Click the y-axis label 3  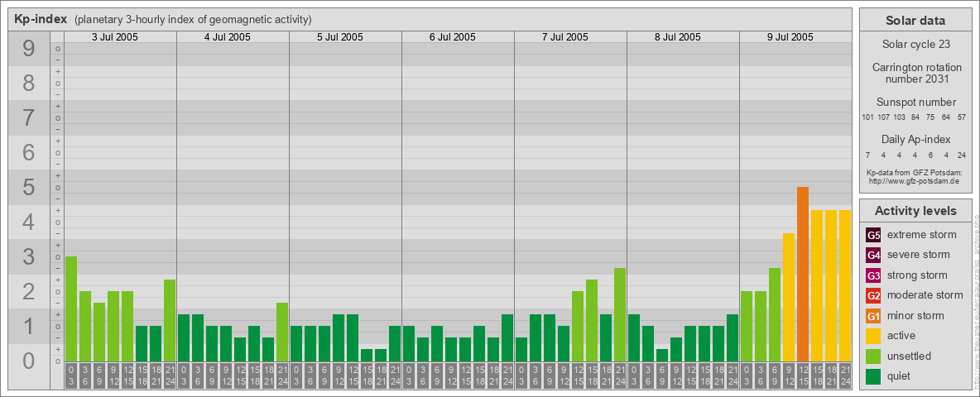(x=28, y=256)
